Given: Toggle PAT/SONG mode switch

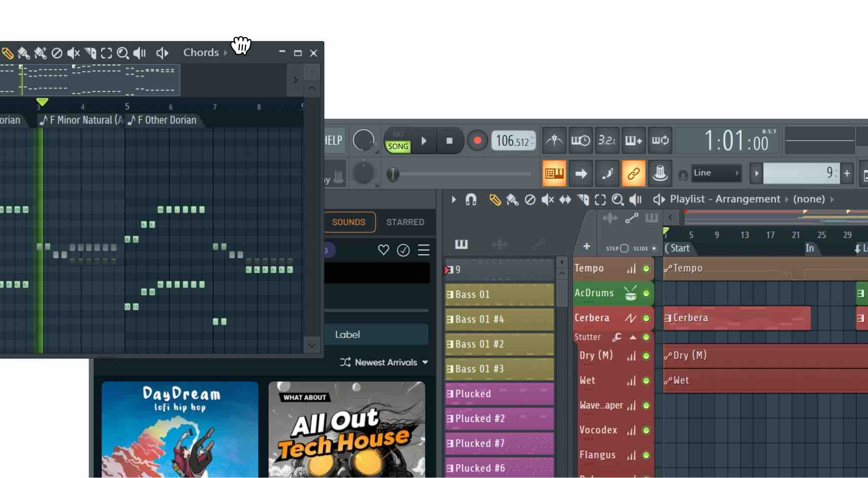Looking at the screenshot, I should 398,141.
